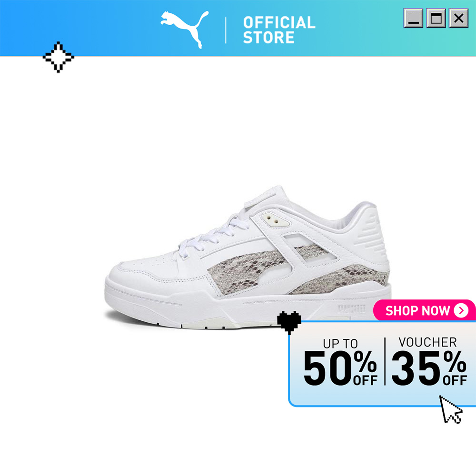This screenshot has height=476, width=476.
Task: Click the pink Shop Now button
Action: 425,310
